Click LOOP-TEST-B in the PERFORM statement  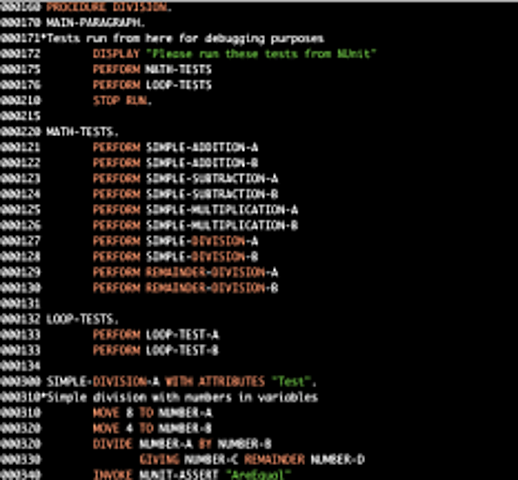pos(182,350)
